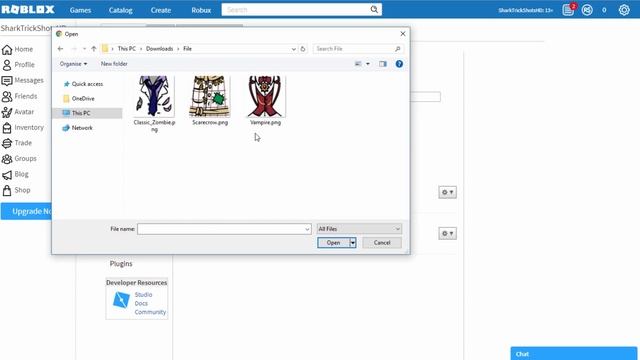Image resolution: width=640 pixels, height=360 pixels.
Task: Open the dialog help icon
Action: tap(399, 64)
